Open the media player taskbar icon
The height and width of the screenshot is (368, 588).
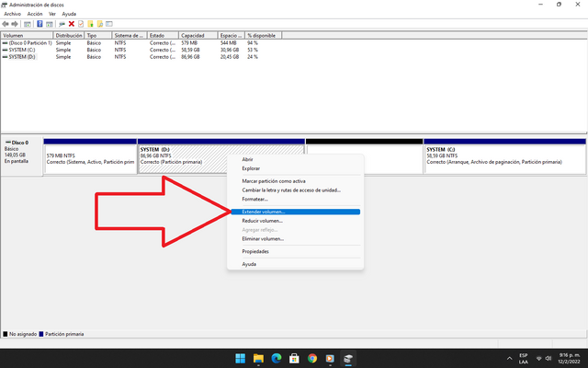point(330,358)
